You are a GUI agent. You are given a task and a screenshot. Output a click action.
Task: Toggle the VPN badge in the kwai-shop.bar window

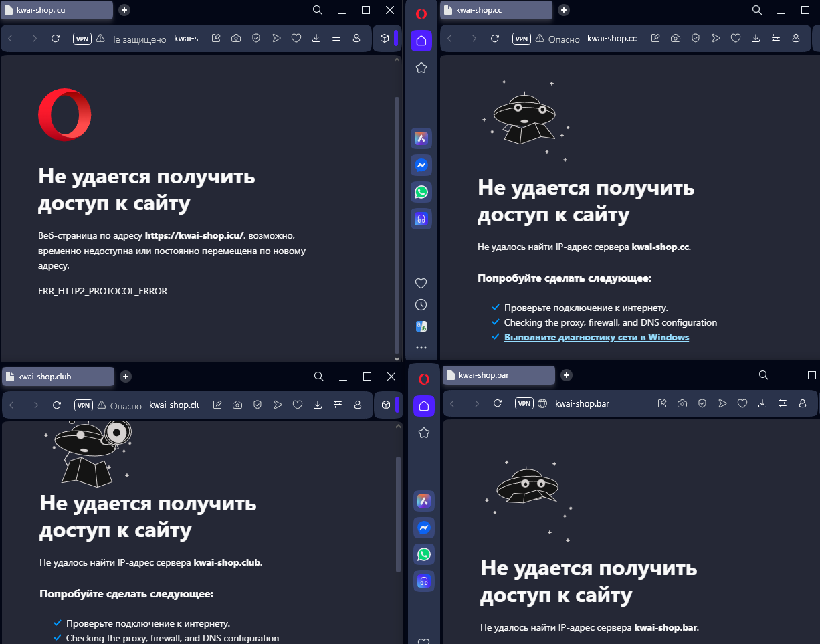pyautogui.click(x=524, y=403)
